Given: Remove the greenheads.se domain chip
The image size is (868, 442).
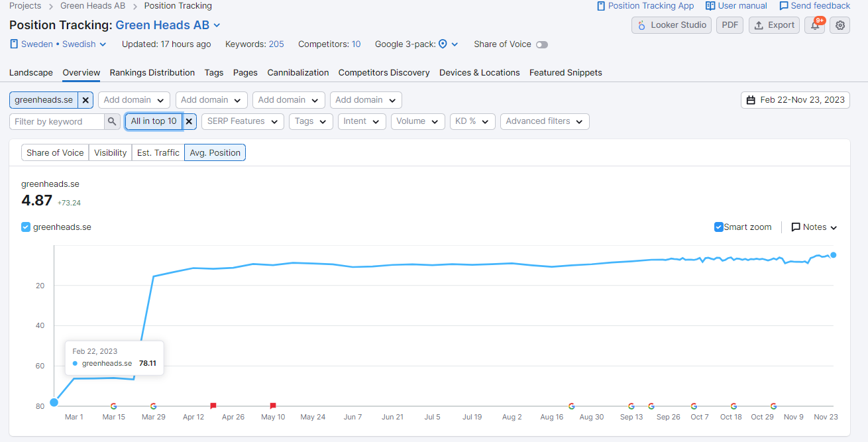Looking at the screenshot, I should (85, 100).
